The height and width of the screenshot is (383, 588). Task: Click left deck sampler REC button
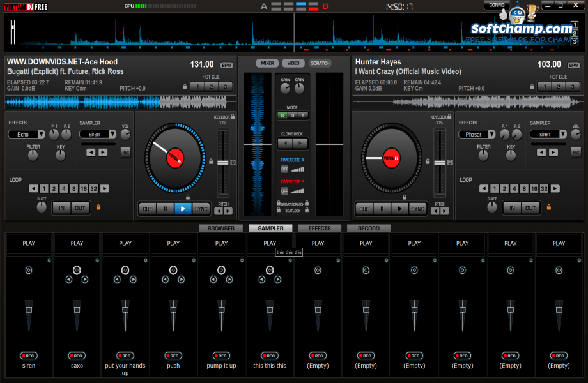[x=126, y=152]
